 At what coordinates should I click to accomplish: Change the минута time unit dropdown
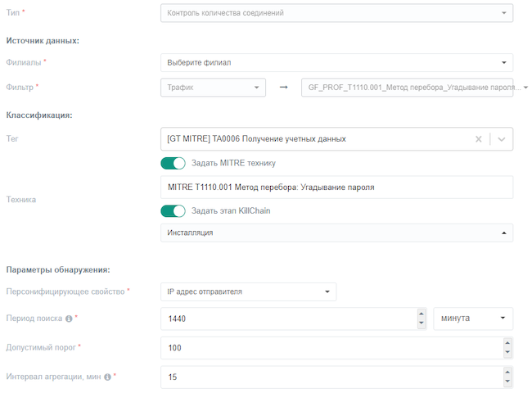point(472,318)
